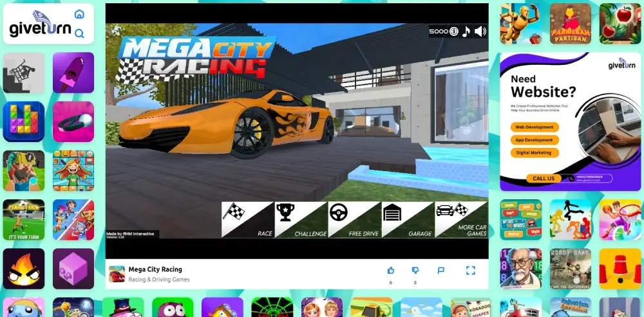Click the 5000 coin balance in the game
The width and height of the screenshot is (644, 317).
(x=444, y=31)
